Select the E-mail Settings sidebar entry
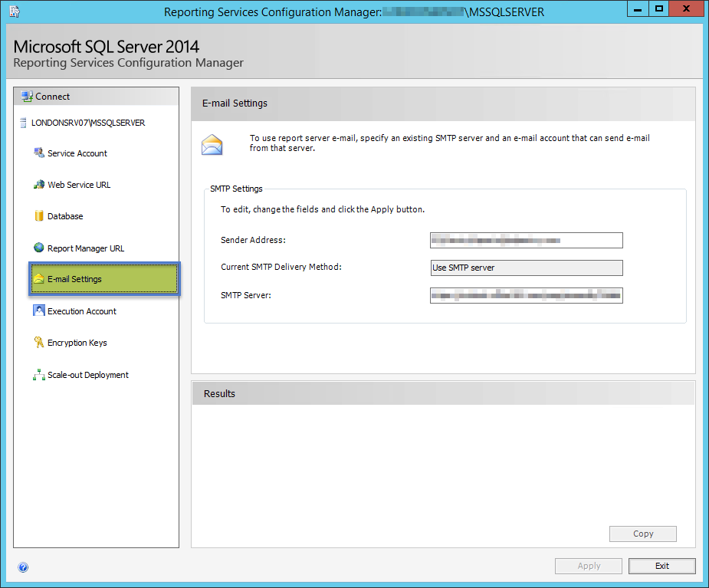The height and width of the screenshot is (588, 709). tap(104, 279)
